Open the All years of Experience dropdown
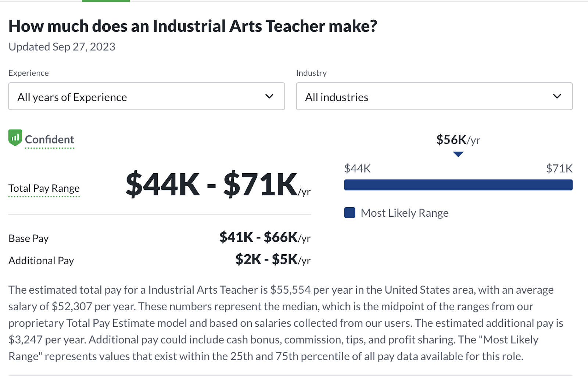The width and height of the screenshot is (588, 376). (146, 96)
